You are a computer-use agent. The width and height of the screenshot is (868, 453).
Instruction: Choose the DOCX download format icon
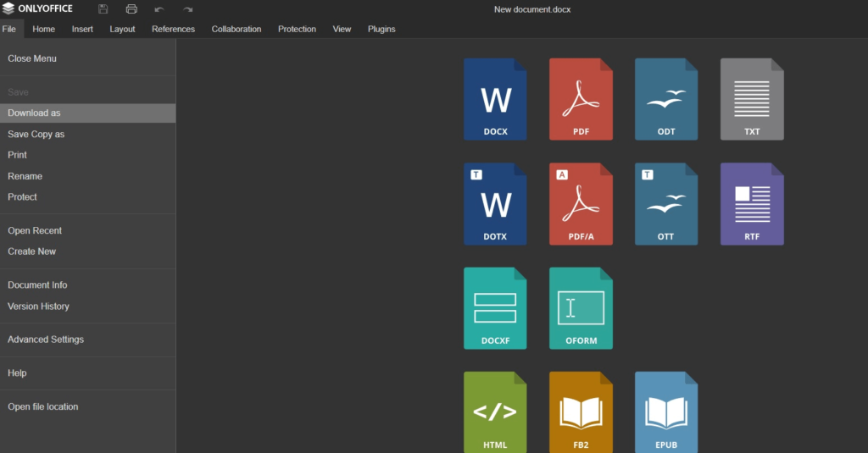pos(495,99)
